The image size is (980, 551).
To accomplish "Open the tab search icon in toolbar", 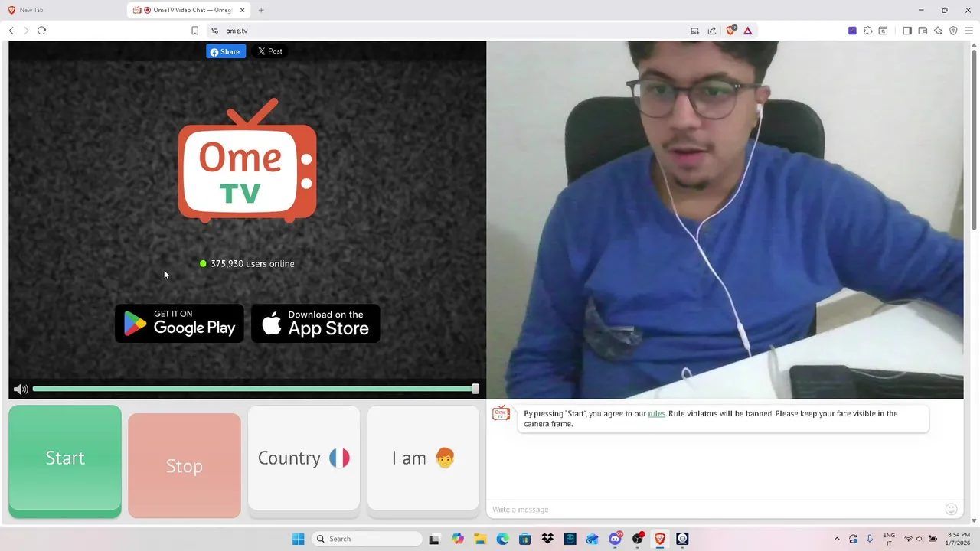I will [x=883, y=31].
